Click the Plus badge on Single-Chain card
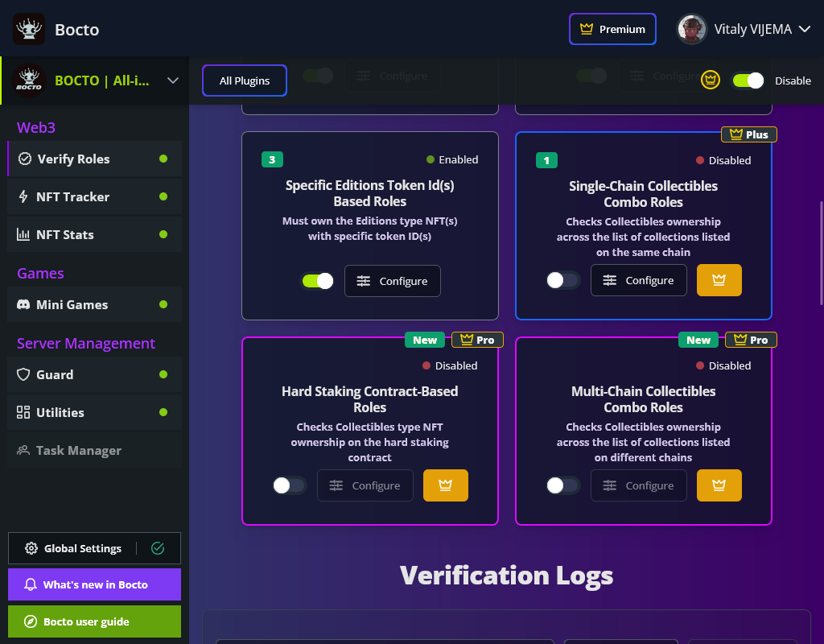Viewport: 824px width, 644px height. coord(749,134)
